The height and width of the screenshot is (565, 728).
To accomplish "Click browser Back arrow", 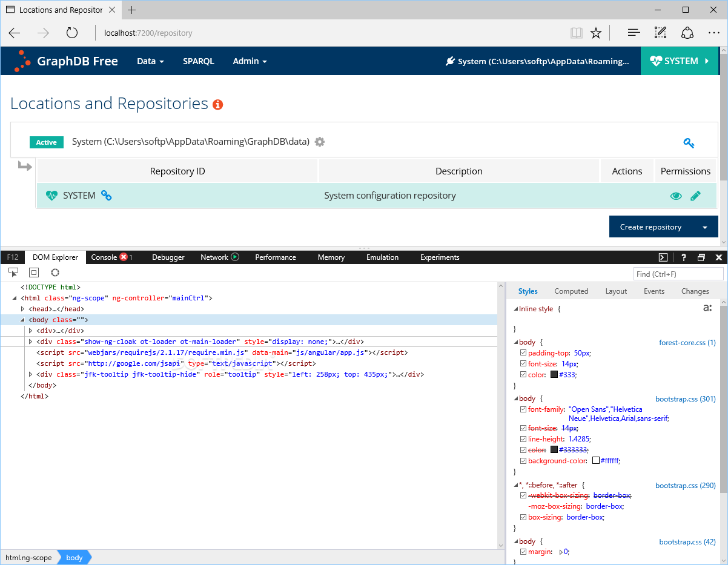I will [x=15, y=33].
